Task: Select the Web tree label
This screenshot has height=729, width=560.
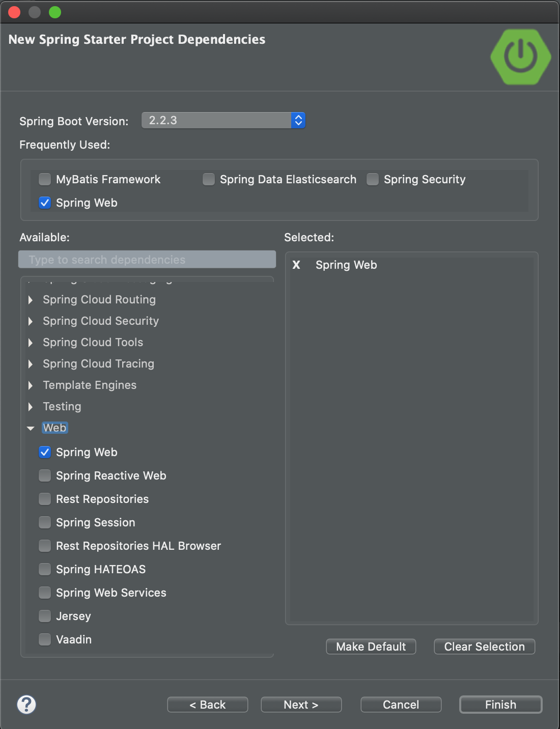Action: (x=54, y=428)
